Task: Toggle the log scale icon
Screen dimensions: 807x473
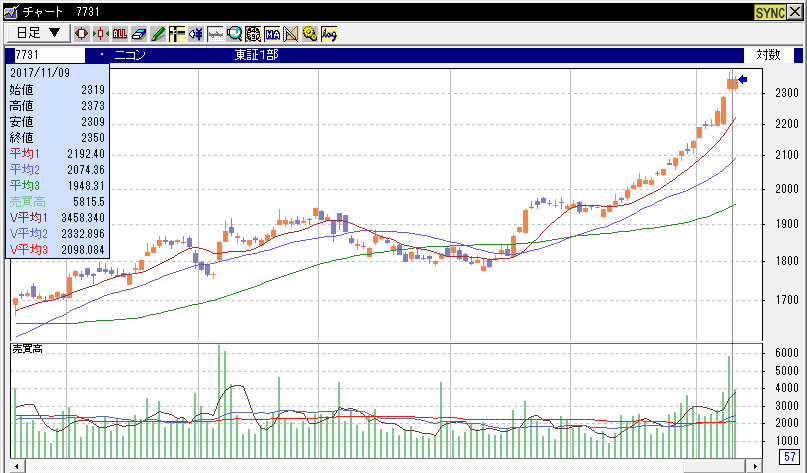Action: click(329, 33)
